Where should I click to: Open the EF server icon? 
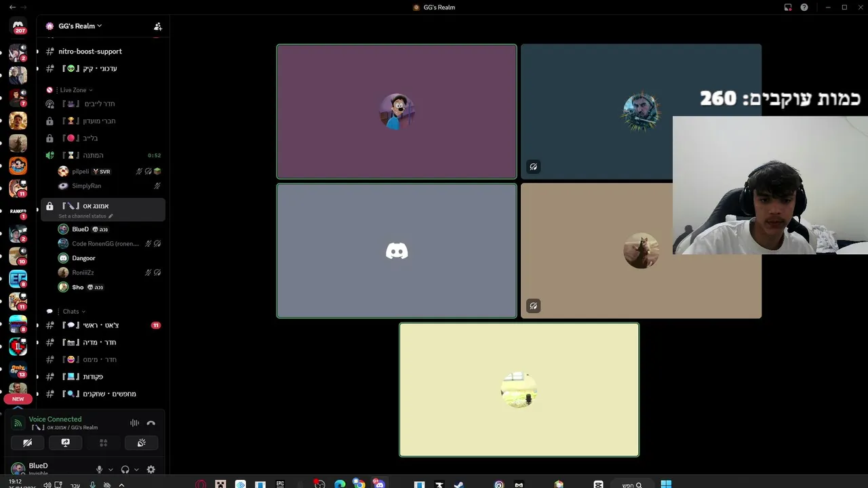tap(18, 279)
